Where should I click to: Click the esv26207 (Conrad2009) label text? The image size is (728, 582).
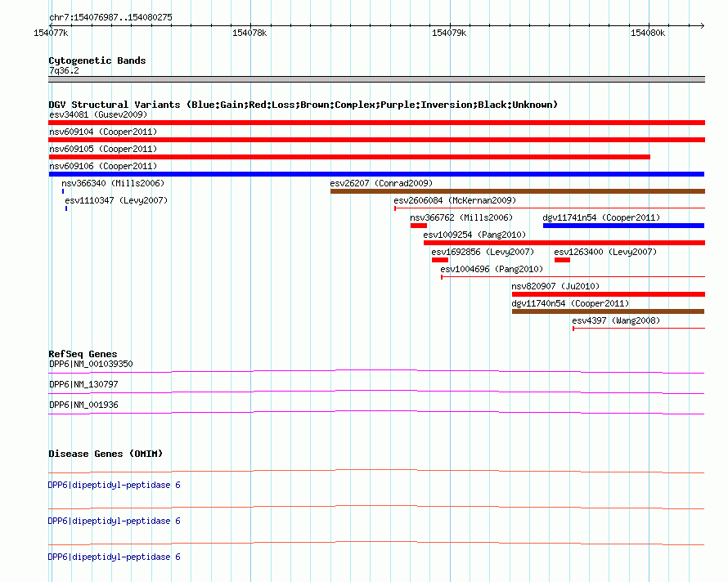381,183
